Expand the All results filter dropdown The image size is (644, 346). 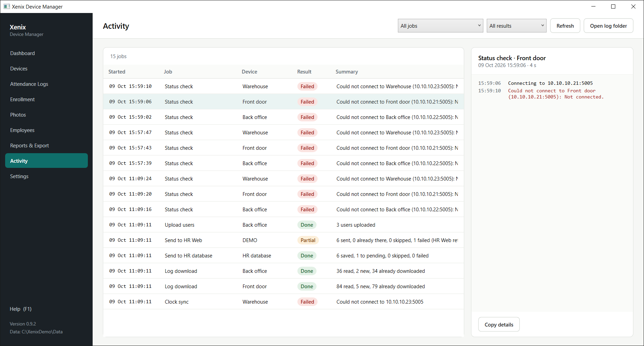[516, 26]
